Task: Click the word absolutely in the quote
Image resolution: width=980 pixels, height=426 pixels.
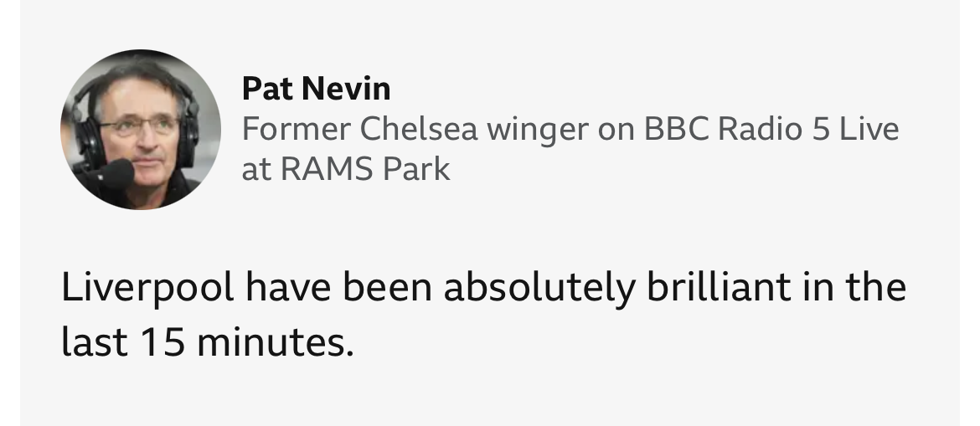Action: click(538, 289)
